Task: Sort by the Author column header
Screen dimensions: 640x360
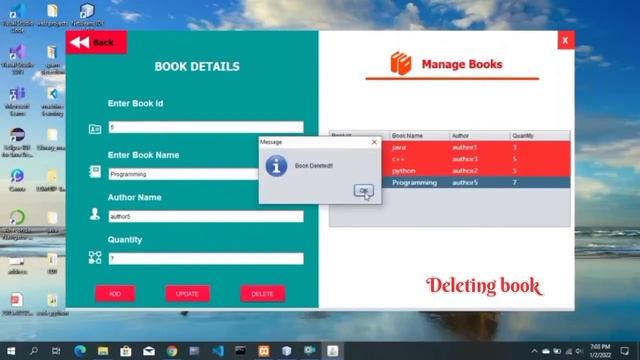Action: tap(480, 136)
